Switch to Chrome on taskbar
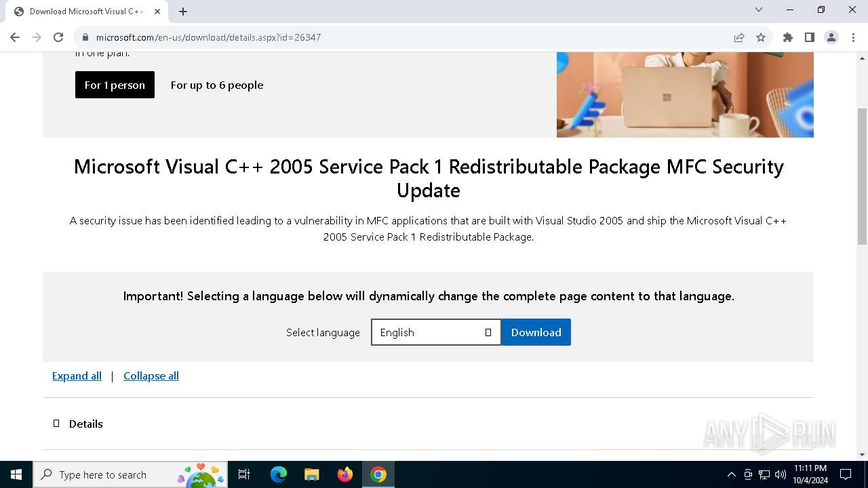The image size is (868, 488). [x=378, y=474]
